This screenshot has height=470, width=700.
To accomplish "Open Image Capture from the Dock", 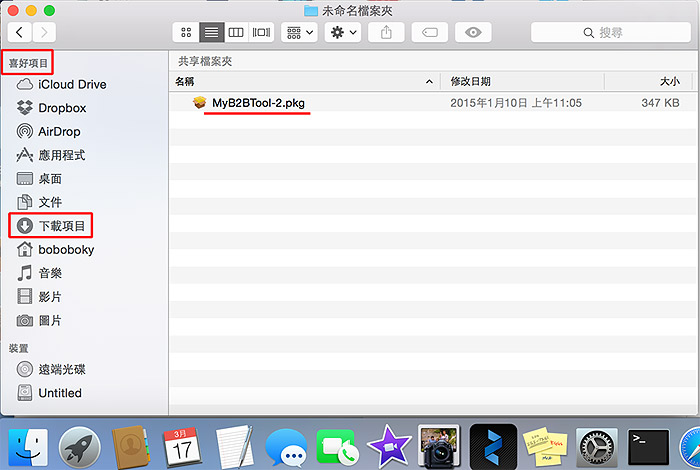I will tap(439, 447).
